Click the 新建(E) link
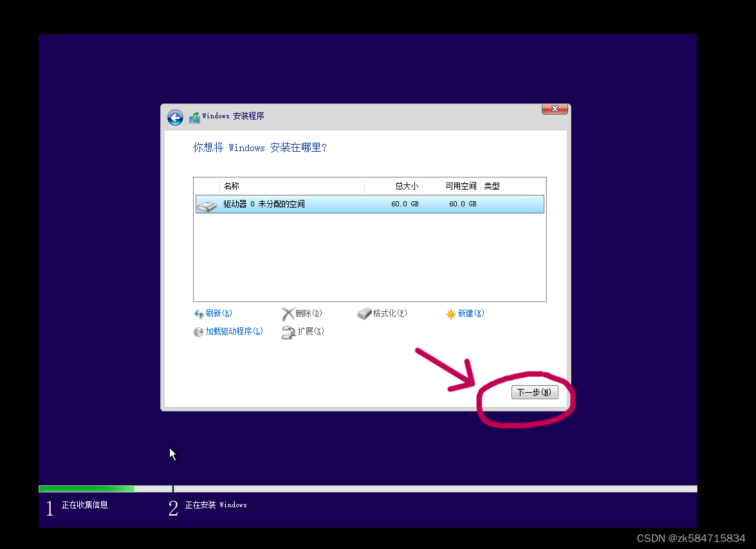Image resolution: width=756 pixels, height=549 pixels. (x=470, y=314)
